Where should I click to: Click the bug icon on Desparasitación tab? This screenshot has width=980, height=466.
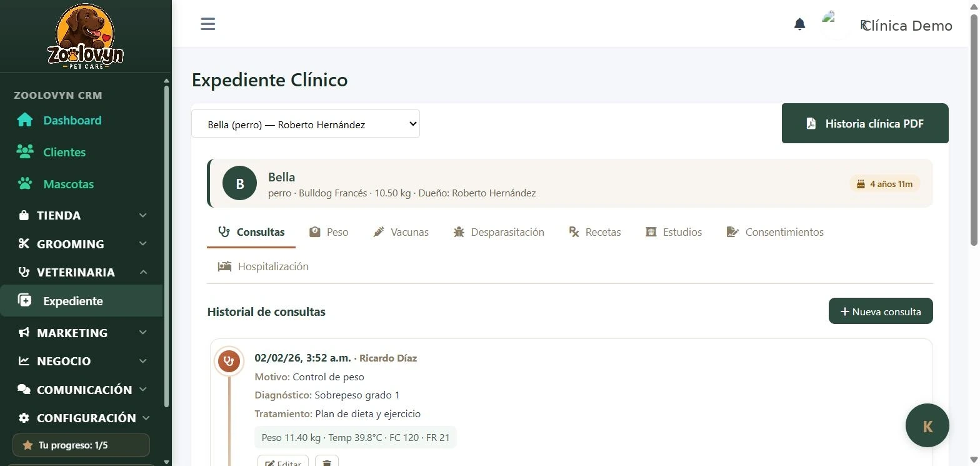click(459, 232)
